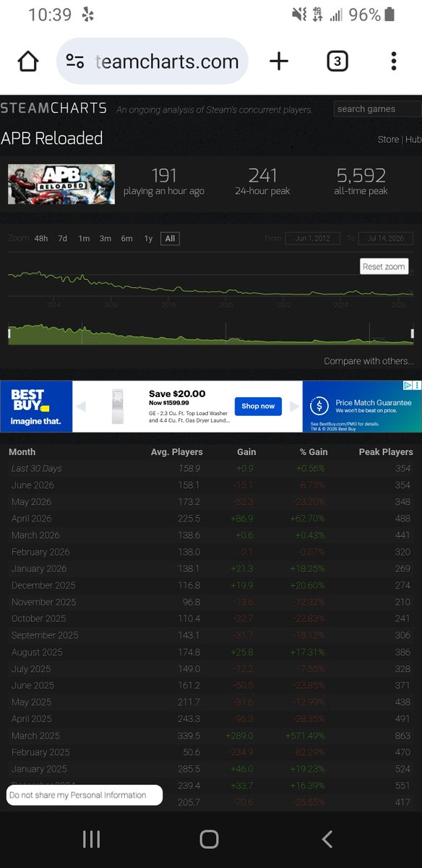
Task: Click Do not share my Personal Information
Action: pyautogui.click(x=85, y=795)
